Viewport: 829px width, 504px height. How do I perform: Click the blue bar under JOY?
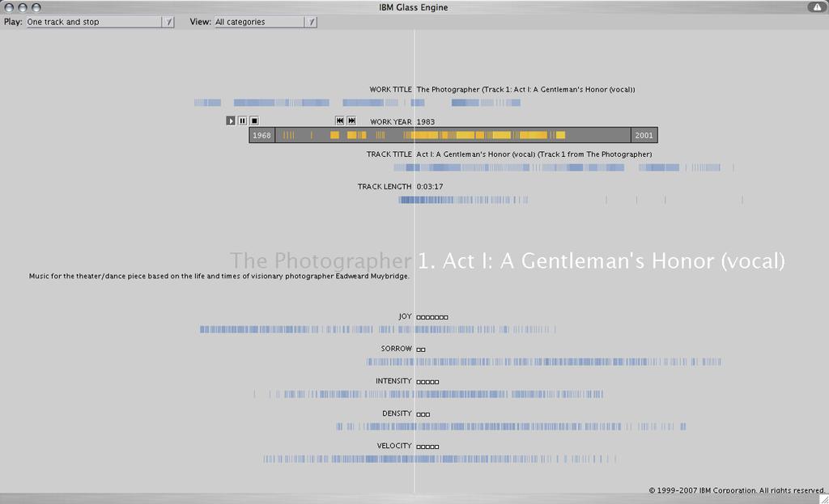(x=377, y=329)
